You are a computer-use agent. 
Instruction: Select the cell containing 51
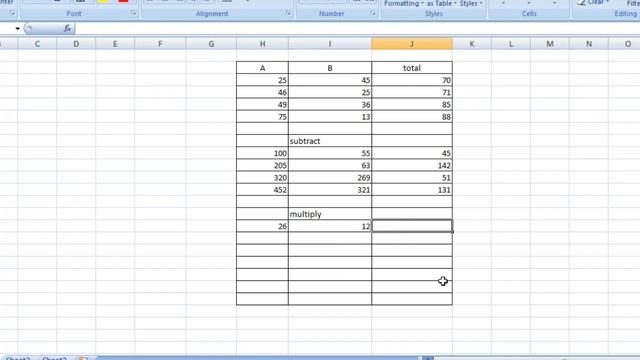click(x=412, y=178)
